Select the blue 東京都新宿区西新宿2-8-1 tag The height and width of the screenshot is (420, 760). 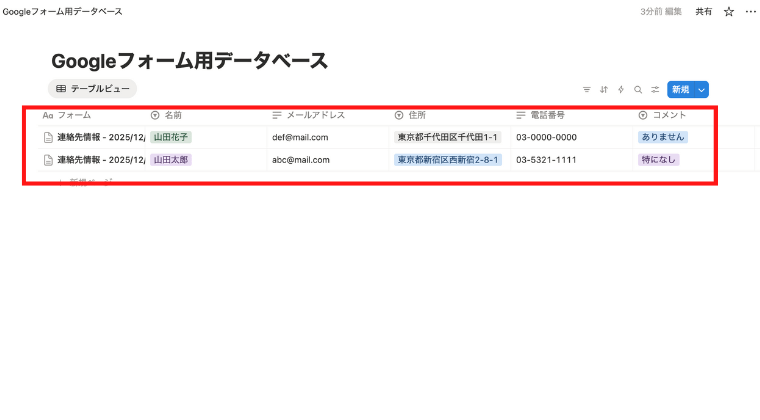pos(448,160)
